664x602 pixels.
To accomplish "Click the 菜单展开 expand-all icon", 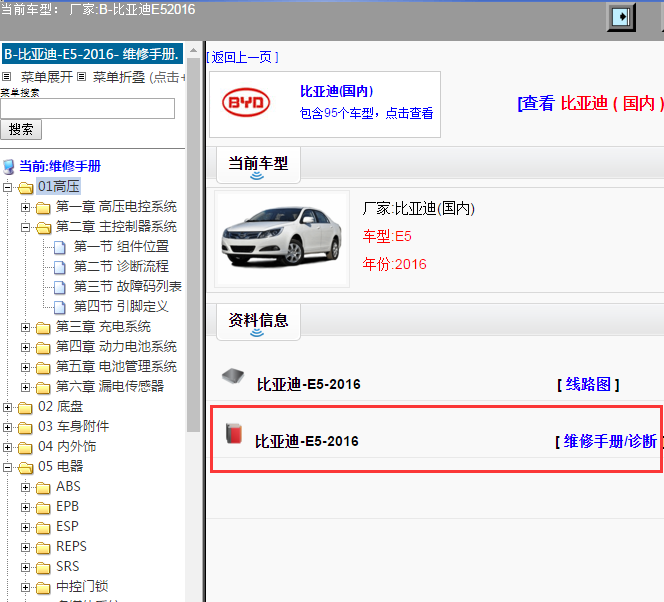I will pyautogui.click(x=6, y=77).
